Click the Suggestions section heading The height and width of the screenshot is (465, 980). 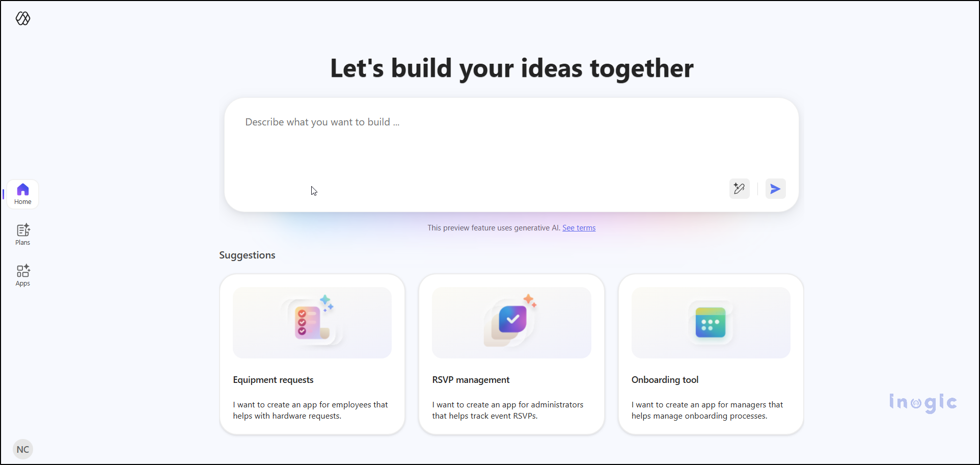[247, 255]
